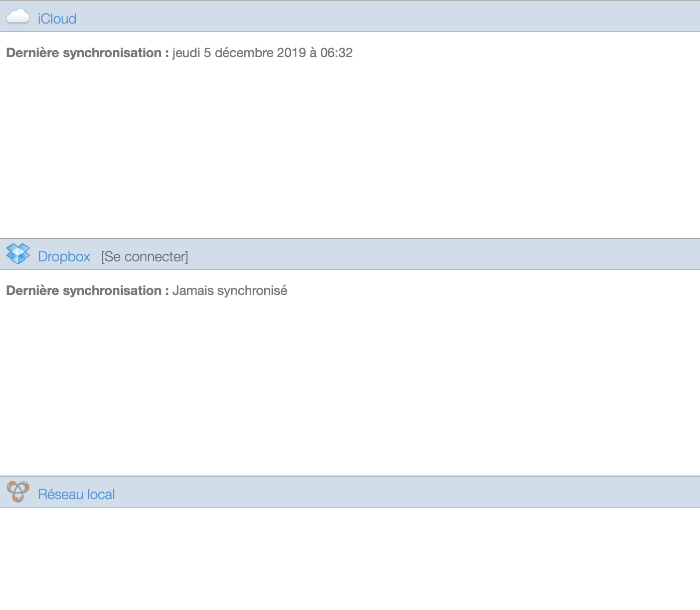Click Se connecter to sign in to Dropbox
Viewport: 700px width, 610px height.
pos(144,256)
